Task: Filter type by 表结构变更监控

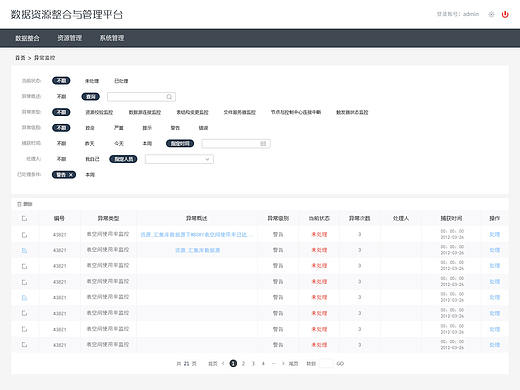Action: coord(192,112)
